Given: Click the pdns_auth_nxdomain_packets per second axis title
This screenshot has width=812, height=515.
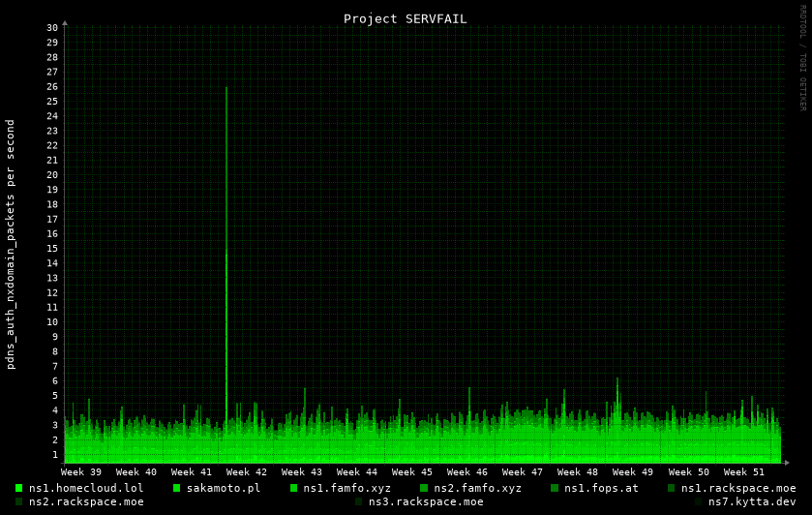Looking at the screenshot, I should [11, 244].
